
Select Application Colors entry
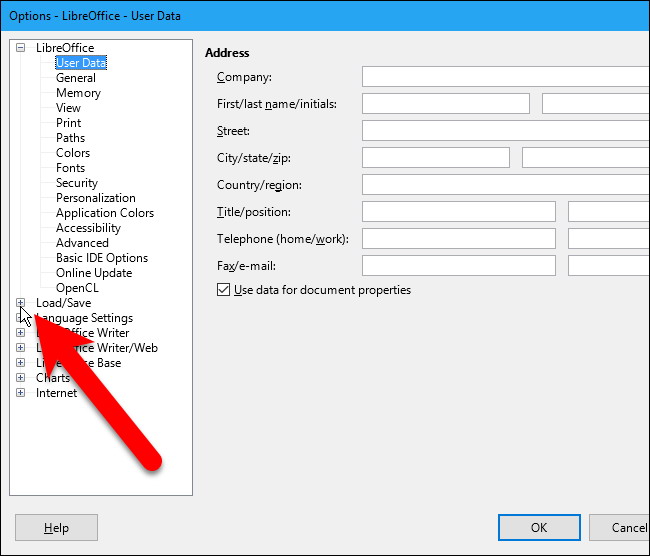click(105, 213)
